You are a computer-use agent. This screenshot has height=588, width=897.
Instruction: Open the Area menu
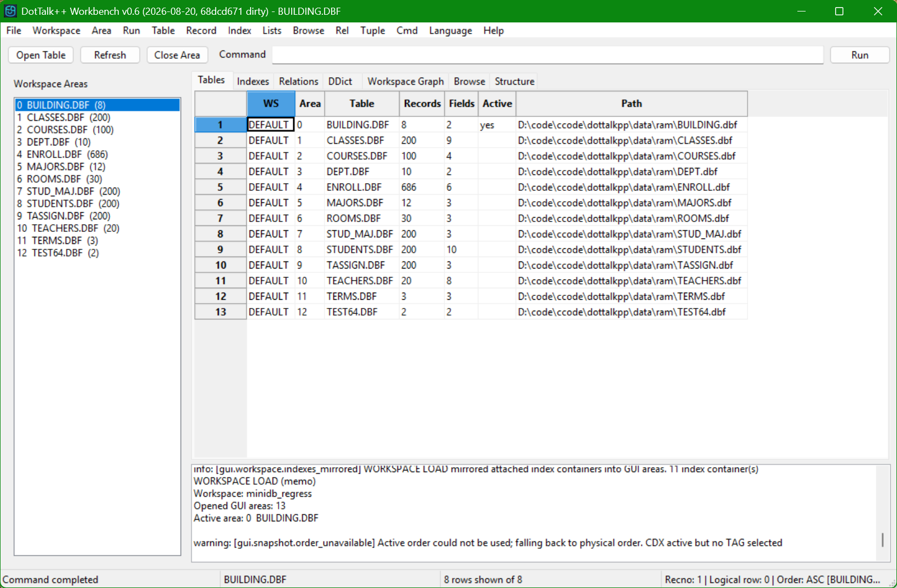pyautogui.click(x=101, y=31)
